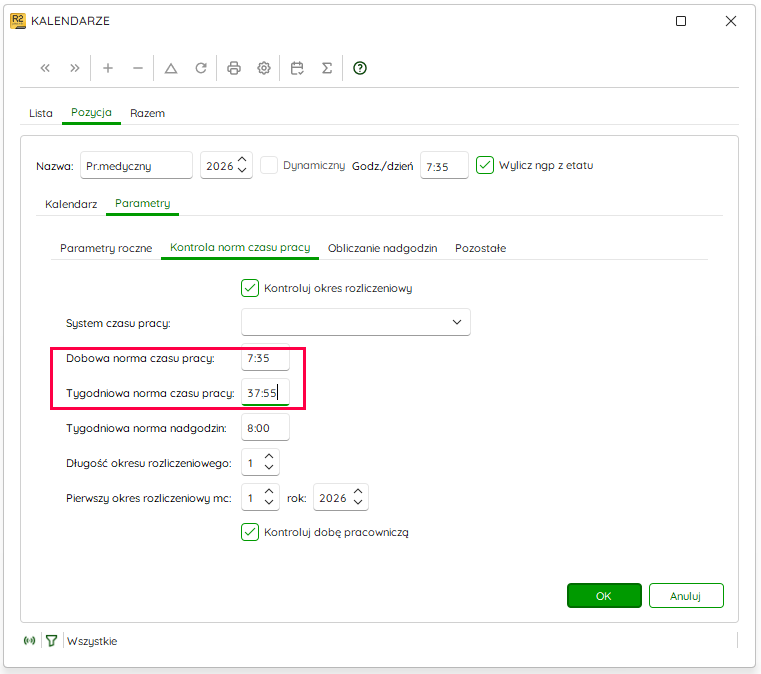Decrease Długość okresu rozliczeniowego value
The width and height of the screenshot is (761, 674).
pos(269,467)
